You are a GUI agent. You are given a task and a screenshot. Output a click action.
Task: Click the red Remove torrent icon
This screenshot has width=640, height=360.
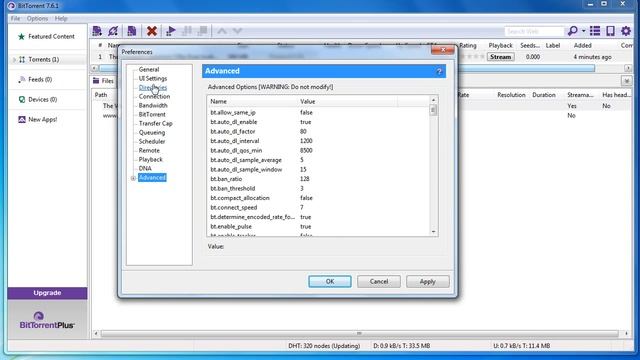[152, 31]
